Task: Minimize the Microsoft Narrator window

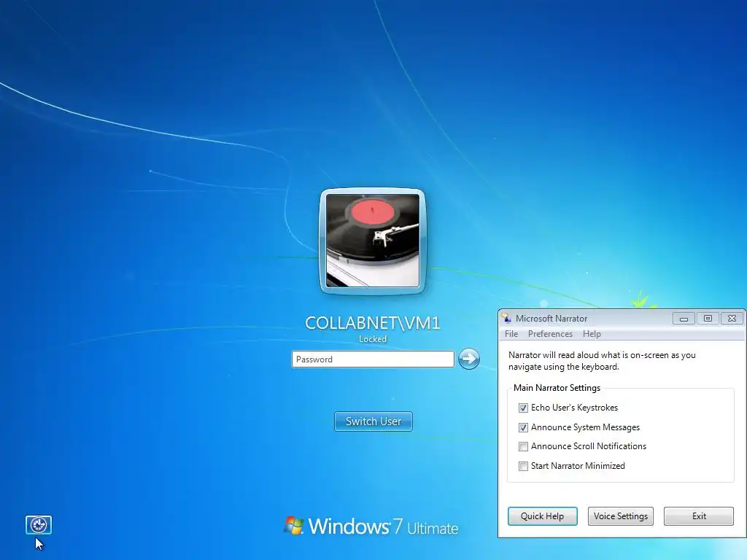Action: pyautogui.click(x=684, y=319)
